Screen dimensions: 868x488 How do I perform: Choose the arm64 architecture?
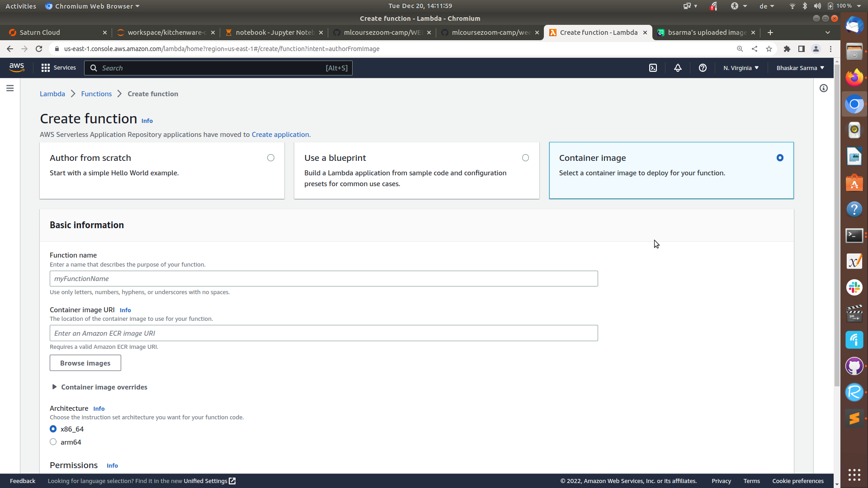point(53,442)
